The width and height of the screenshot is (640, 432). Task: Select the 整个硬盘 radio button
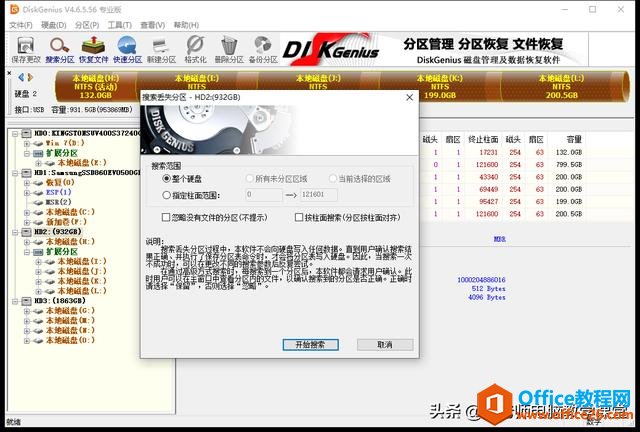pyautogui.click(x=167, y=178)
